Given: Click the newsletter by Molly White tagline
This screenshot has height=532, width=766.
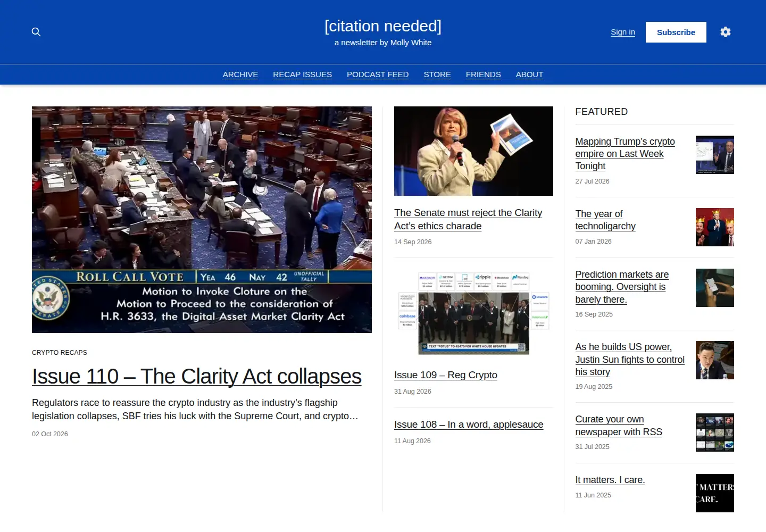Looking at the screenshot, I should click(383, 43).
